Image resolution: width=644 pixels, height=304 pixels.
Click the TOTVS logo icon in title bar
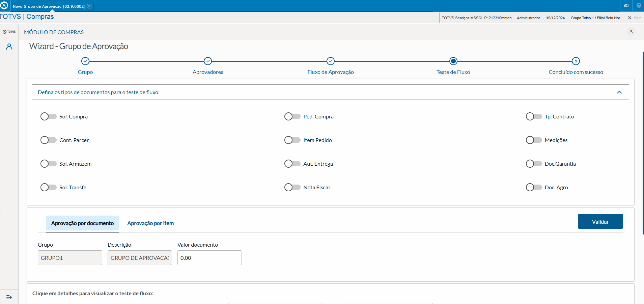click(x=4, y=5)
